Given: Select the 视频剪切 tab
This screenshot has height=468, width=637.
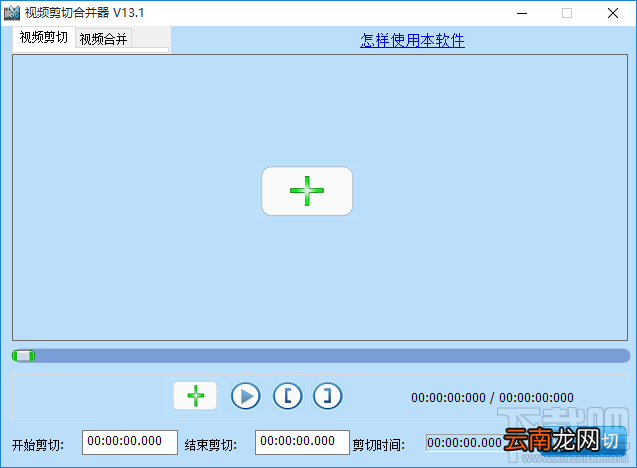Looking at the screenshot, I should click(44, 38).
